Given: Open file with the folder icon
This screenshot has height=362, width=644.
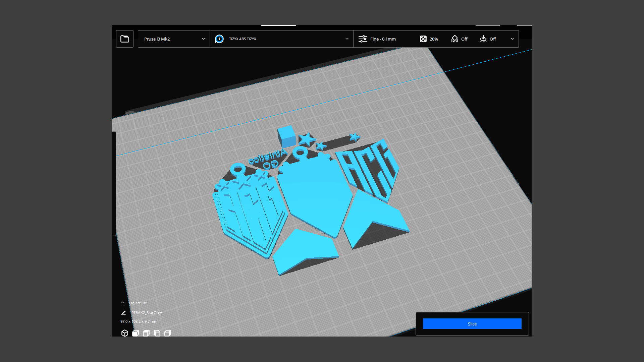Looking at the screenshot, I should coord(125,39).
